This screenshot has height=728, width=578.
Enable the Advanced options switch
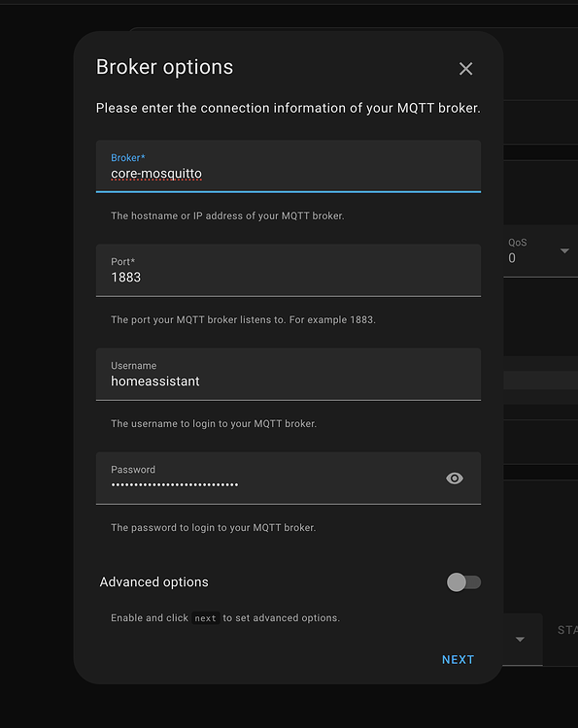pyautogui.click(x=463, y=582)
